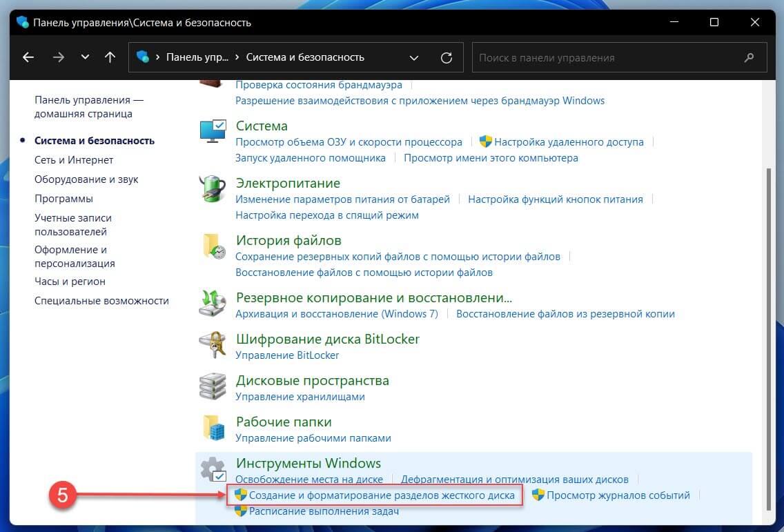The height and width of the screenshot is (532, 784).
Task: Select 'Программы' category in sidebar
Action: pos(63,199)
